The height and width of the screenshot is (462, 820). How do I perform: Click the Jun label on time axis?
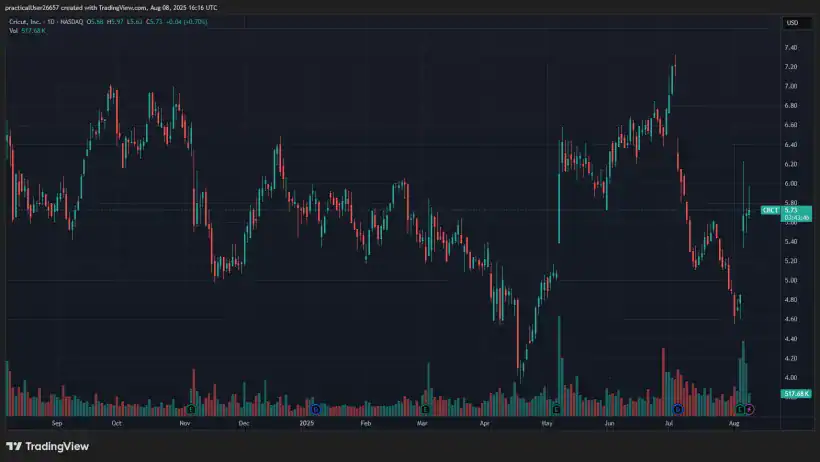pyautogui.click(x=609, y=423)
